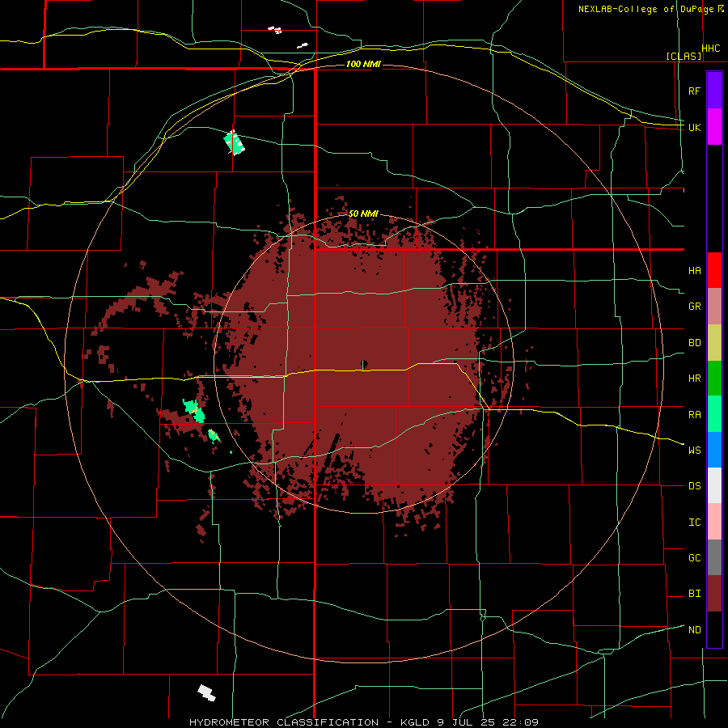Click the light pink IC legend swatch
This screenshot has height=728, width=728.
(714, 522)
